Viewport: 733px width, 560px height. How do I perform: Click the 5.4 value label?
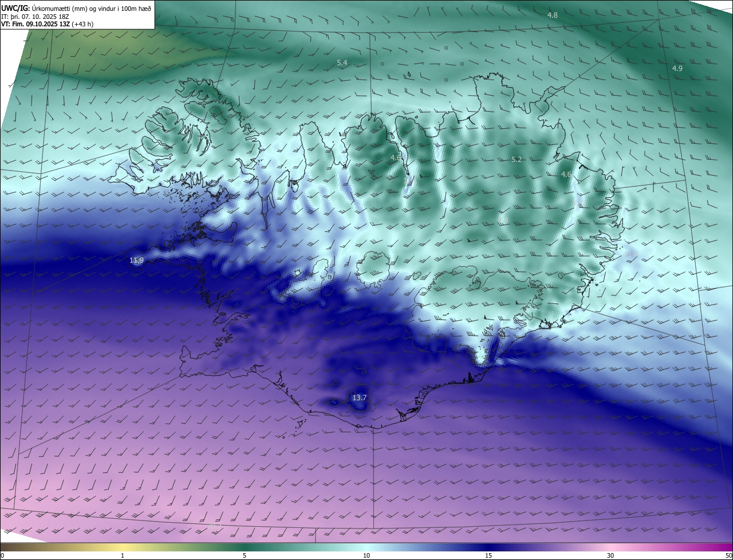[342, 62]
